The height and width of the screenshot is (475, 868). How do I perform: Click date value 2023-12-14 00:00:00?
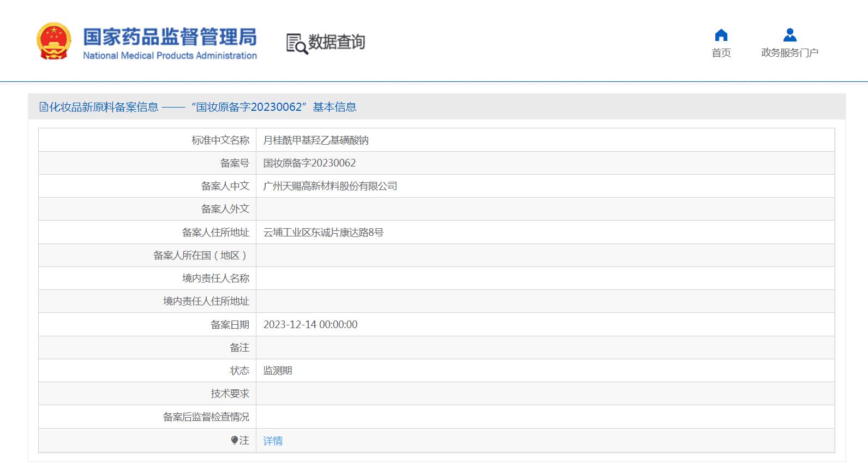[310, 324]
